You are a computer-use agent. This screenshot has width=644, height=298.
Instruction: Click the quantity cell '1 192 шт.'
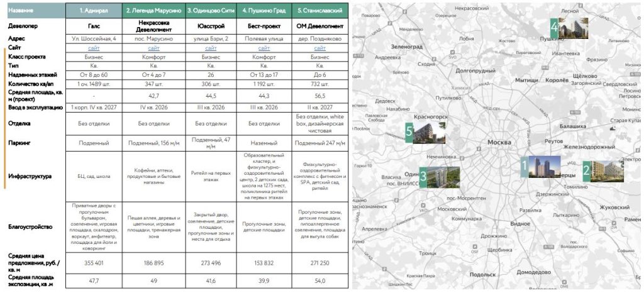[264, 84]
